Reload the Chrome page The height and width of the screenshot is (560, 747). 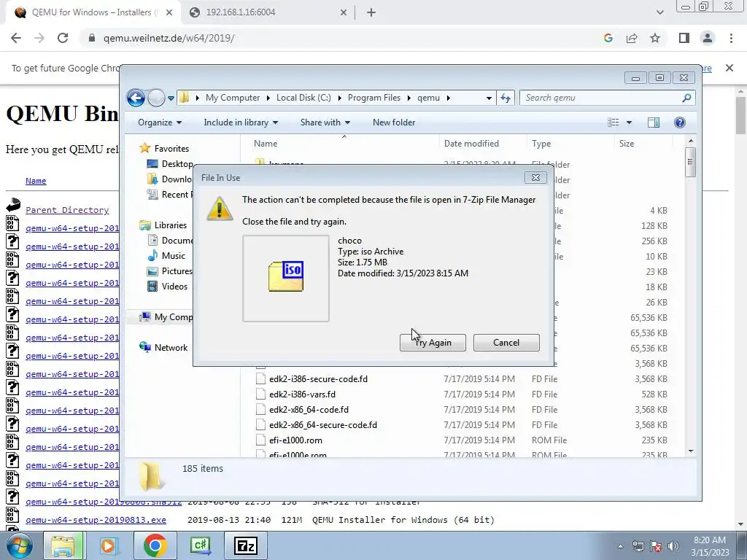click(x=63, y=38)
